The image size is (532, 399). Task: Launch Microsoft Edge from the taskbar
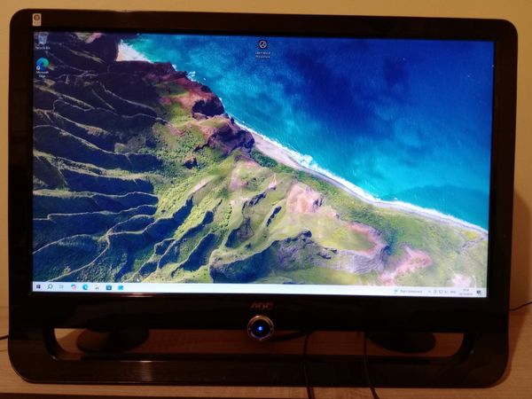(x=85, y=286)
